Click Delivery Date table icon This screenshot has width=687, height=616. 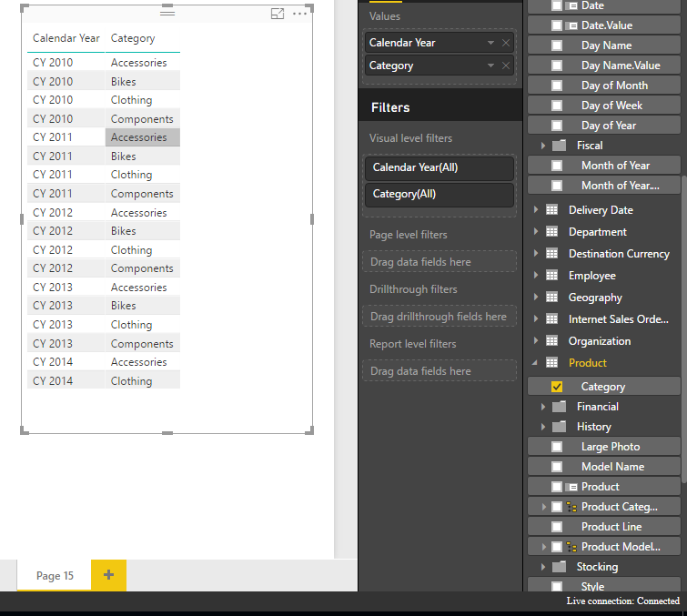pos(551,210)
